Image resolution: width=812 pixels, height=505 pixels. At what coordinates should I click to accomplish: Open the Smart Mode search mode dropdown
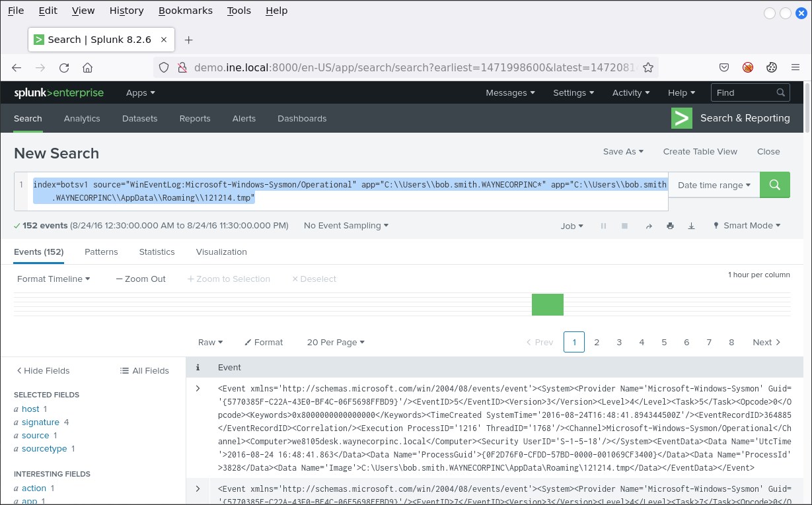click(747, 226)
